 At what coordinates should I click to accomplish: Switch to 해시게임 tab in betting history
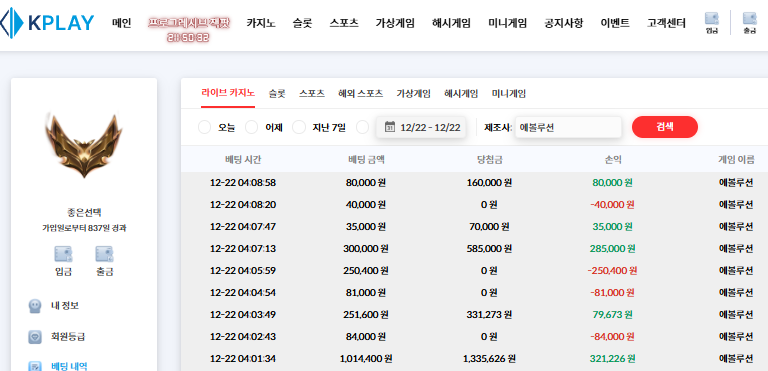(461, 93)
